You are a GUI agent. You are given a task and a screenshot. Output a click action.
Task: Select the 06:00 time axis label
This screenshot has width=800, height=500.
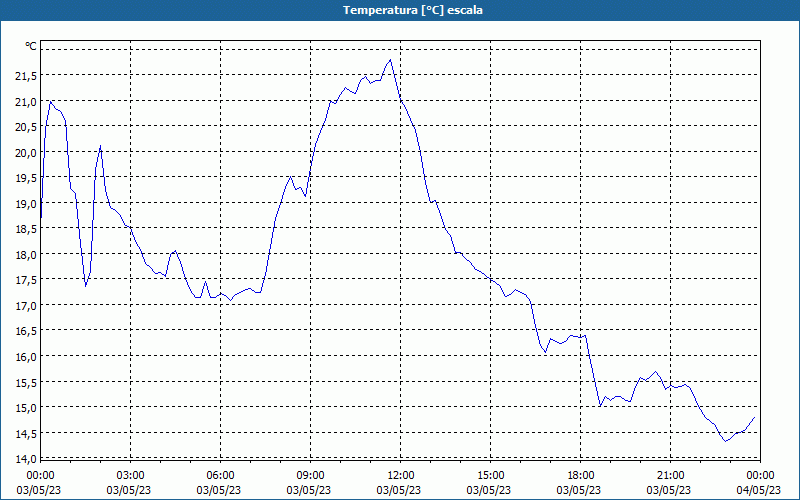click(220, 476)
